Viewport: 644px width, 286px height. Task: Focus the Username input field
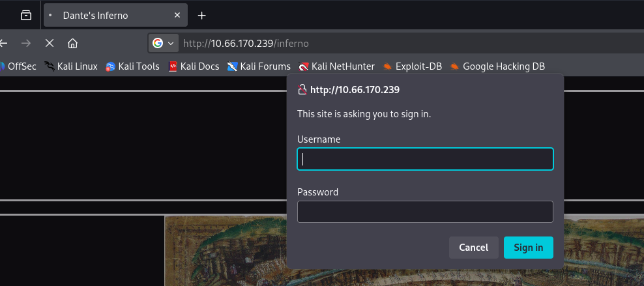[425, 159]
